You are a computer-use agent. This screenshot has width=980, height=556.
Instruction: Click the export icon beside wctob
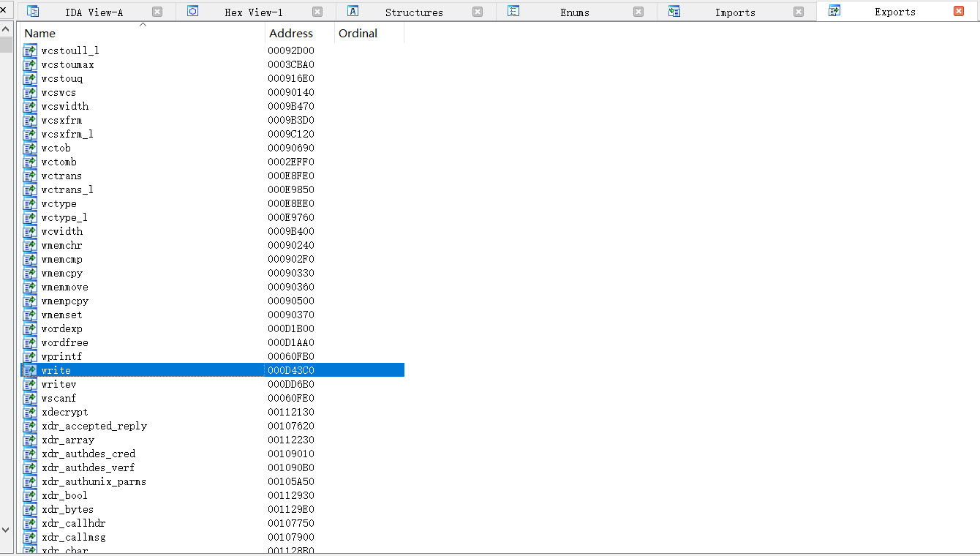[x=30, y=148]
